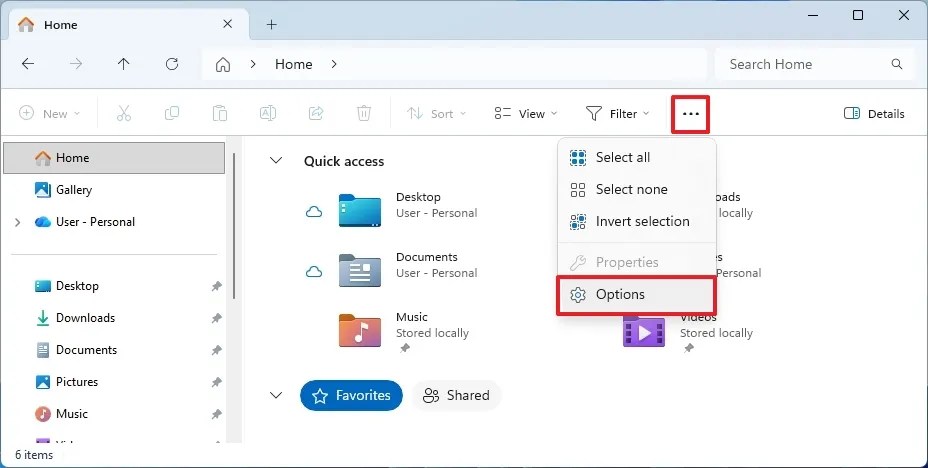Open the Sort dropdown
This screenshot has height=468, width=928.
(437, 114)
